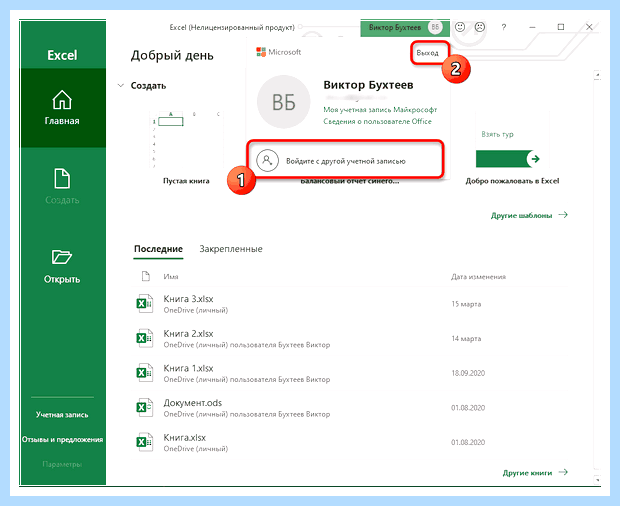Image resolution: width=620 pixels, height=506 pixels.
Task: Click the Excel file icon for Книга 3.xlsx
Action: pos(144,304)
